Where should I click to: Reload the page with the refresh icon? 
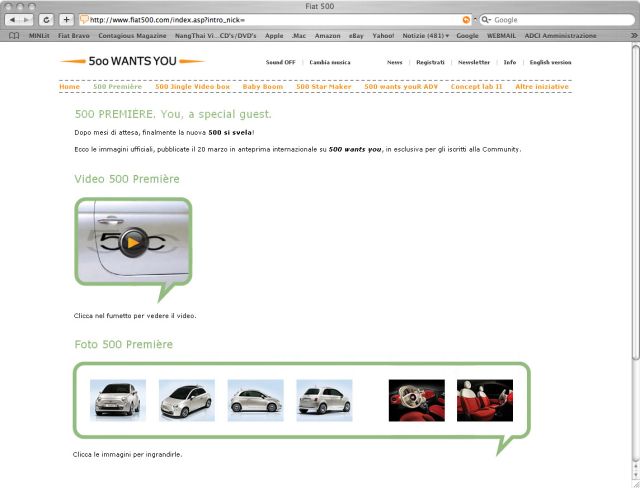46,20
